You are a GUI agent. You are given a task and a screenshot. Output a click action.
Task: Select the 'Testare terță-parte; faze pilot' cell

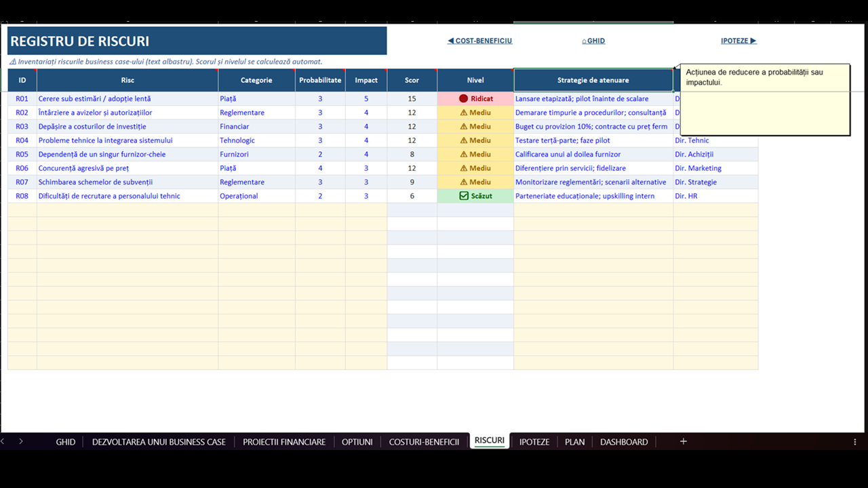[593, 140]
